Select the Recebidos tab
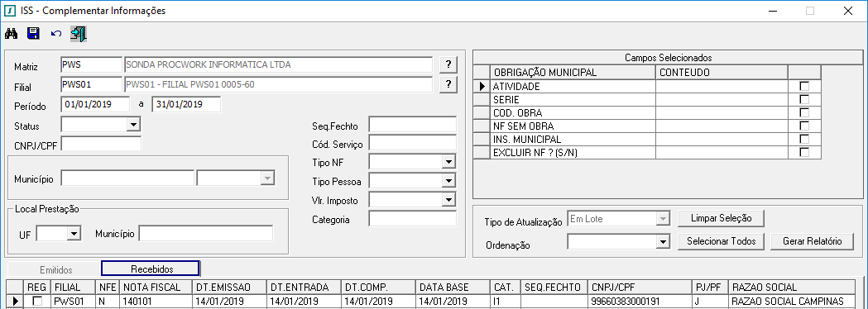 pyautogui.click(x=151, y=269)
